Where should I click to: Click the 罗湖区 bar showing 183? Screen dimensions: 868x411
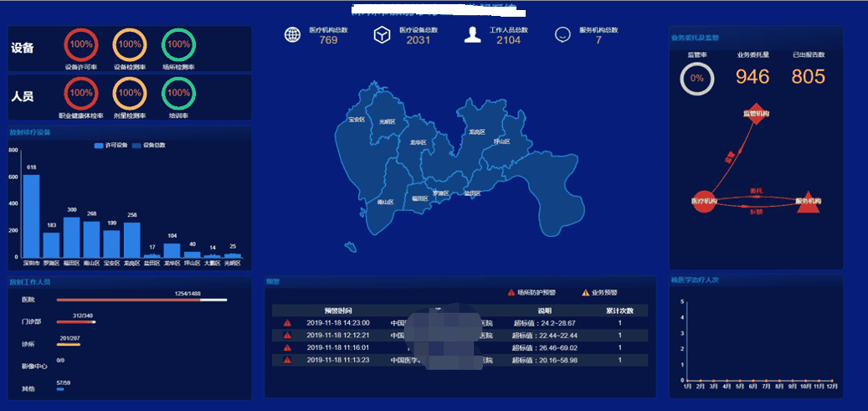tap(52, 244)
